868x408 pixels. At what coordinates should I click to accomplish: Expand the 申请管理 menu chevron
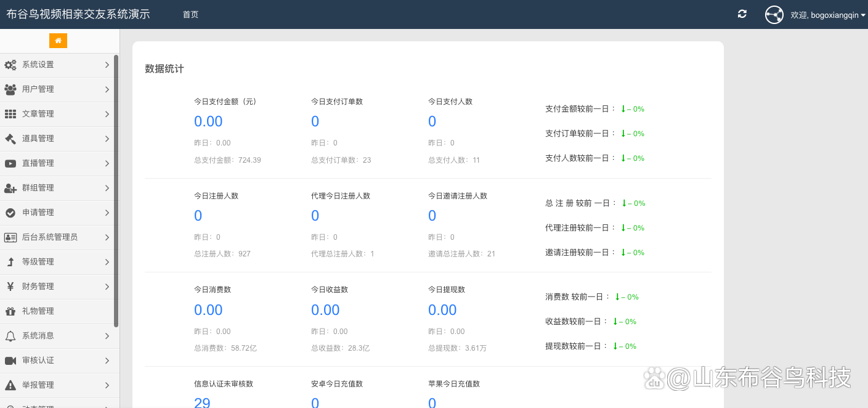[107, 213]
